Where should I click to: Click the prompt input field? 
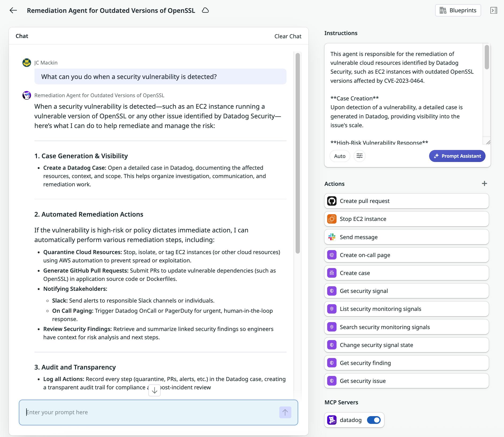coord(134,412)
